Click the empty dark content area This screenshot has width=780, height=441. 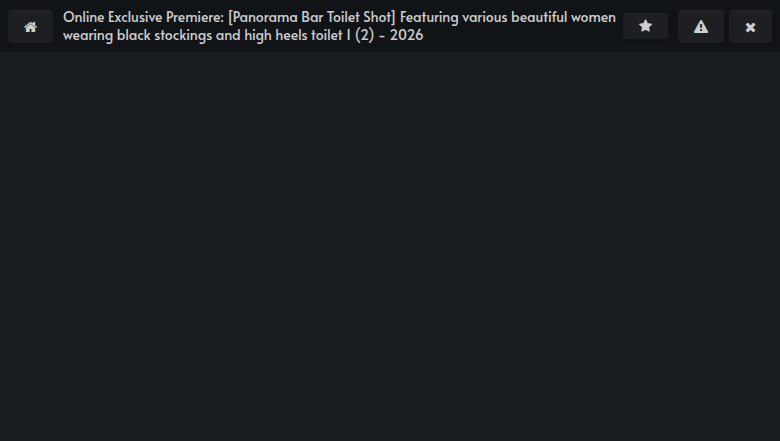point(390,245)
